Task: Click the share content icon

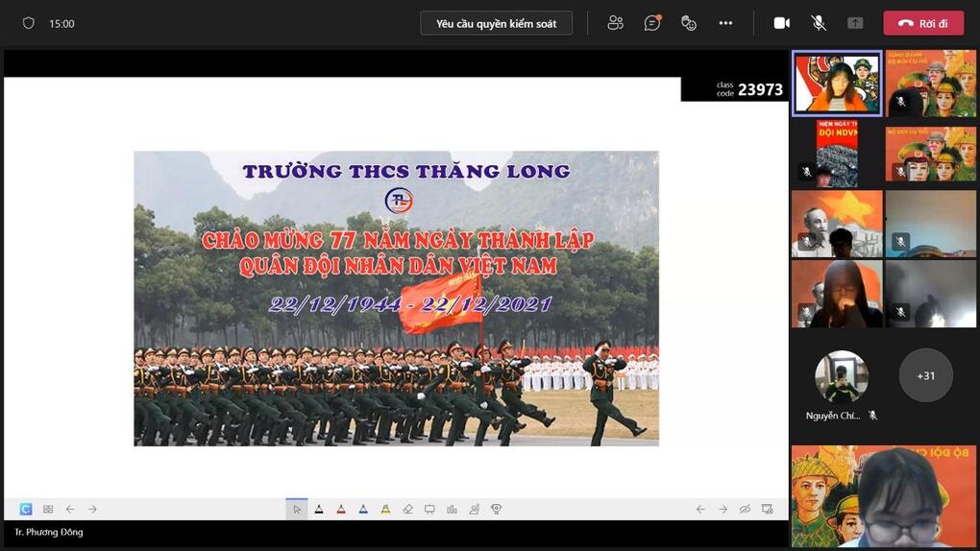Action: 855,23
